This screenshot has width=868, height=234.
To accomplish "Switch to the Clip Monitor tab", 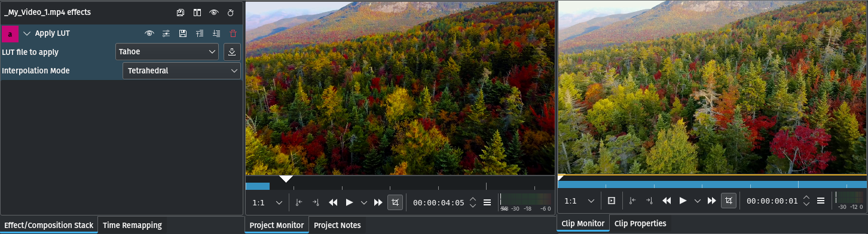I will click(x=583, y=224).
